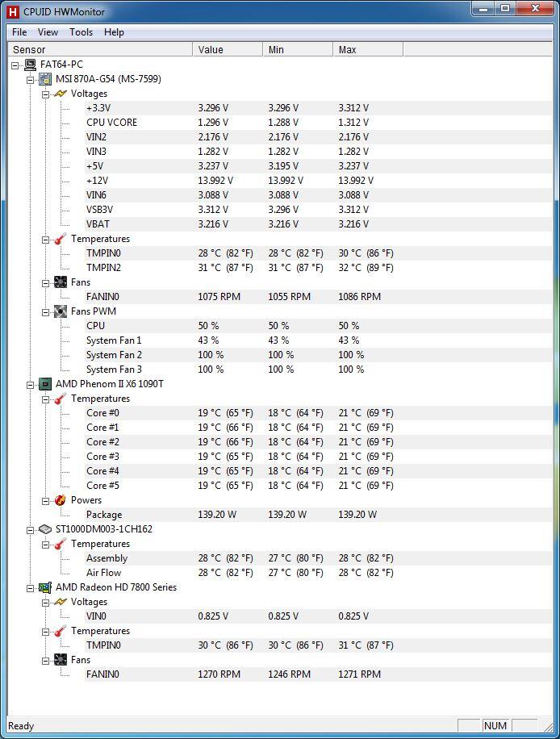560x739 pixels.
Task: Click the AMD Phenom II CPU chip icon
Action: click(45, 384)
